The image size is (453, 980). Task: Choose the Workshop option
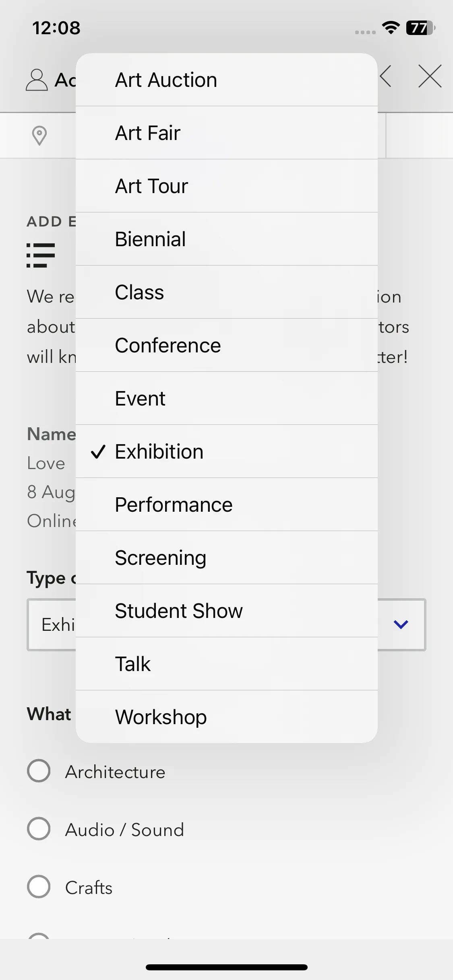227,717
